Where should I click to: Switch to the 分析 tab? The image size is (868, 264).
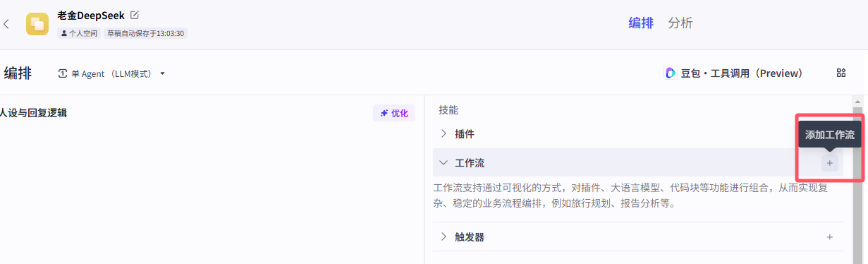(680, 23)
